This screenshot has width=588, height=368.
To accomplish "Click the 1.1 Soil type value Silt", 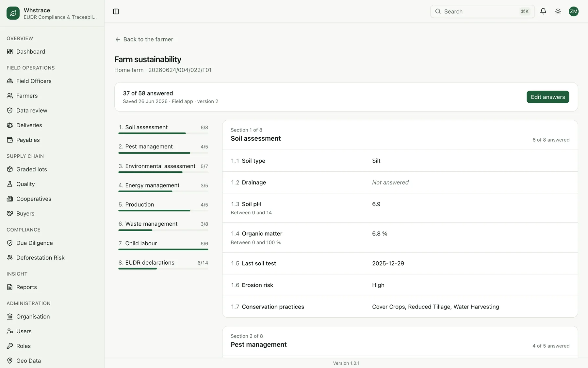I will click(376, 161).
